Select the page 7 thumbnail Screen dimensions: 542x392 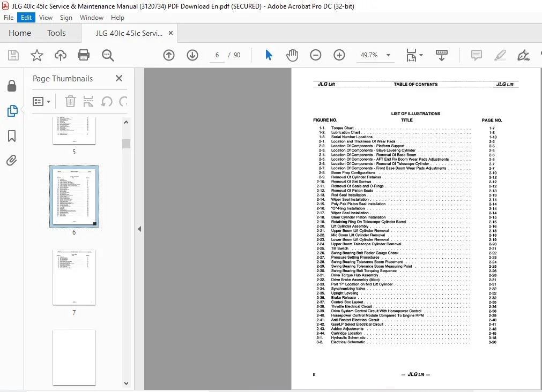coord(74,277)
